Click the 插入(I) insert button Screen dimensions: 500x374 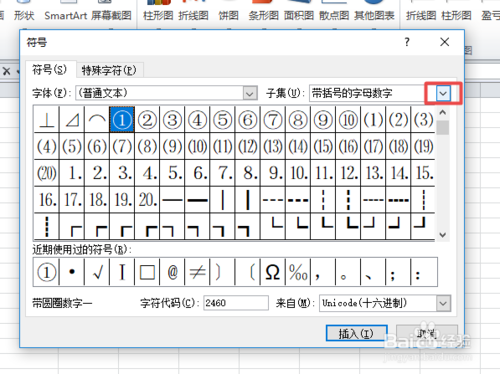(x=356, y=333)
